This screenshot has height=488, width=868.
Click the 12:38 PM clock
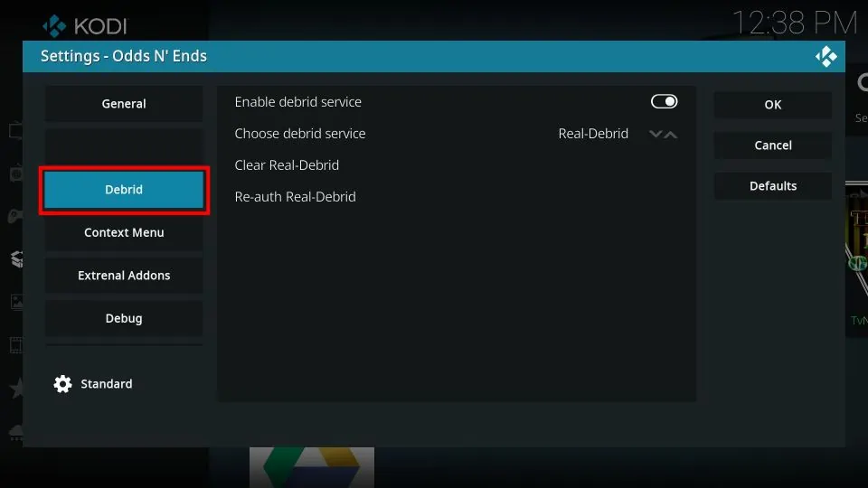[x=795, y=23]
